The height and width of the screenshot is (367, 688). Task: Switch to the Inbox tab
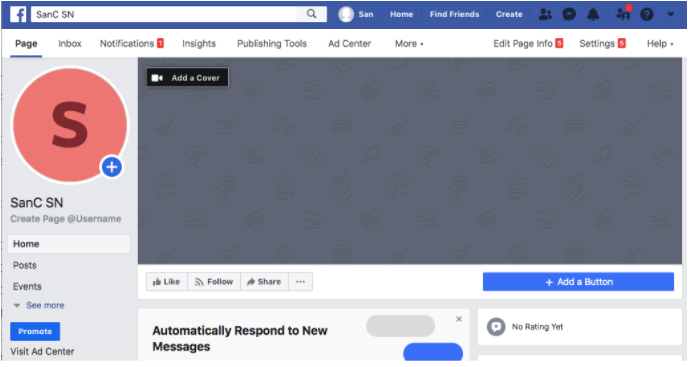pyautogui.click(x=70, y=43)
